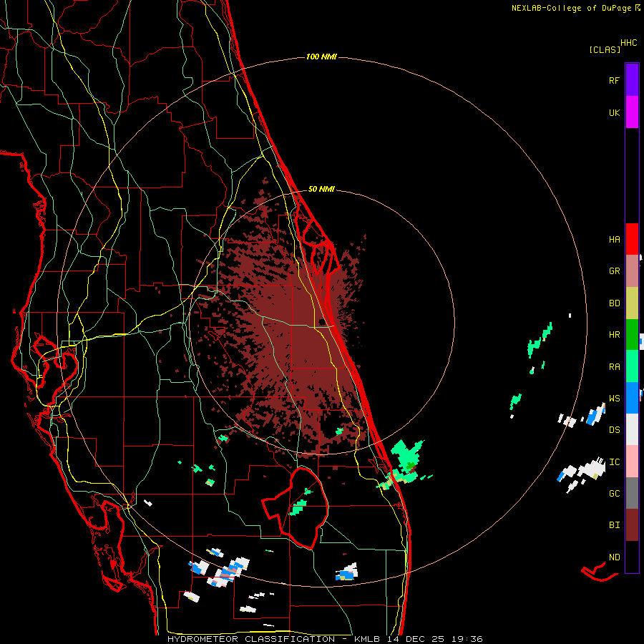Pick the yellow BD legend color
Image resolution: width=644 pixels, height=644 pixels.
pyautogui.click(x=632, y=303)
